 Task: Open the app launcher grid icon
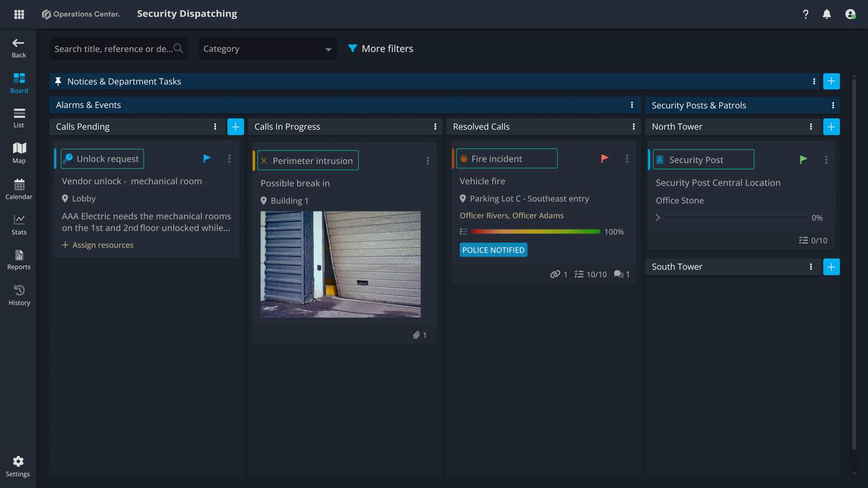point(19,14)
